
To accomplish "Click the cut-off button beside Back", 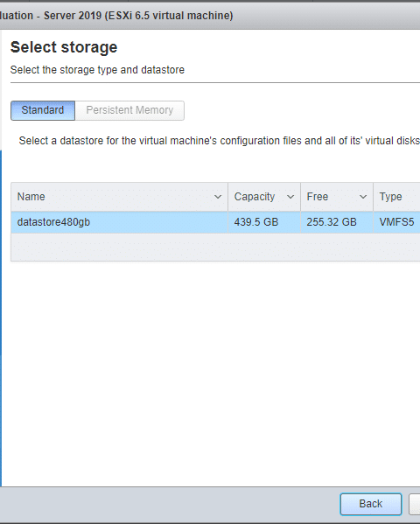I will (x=415, y=504).
